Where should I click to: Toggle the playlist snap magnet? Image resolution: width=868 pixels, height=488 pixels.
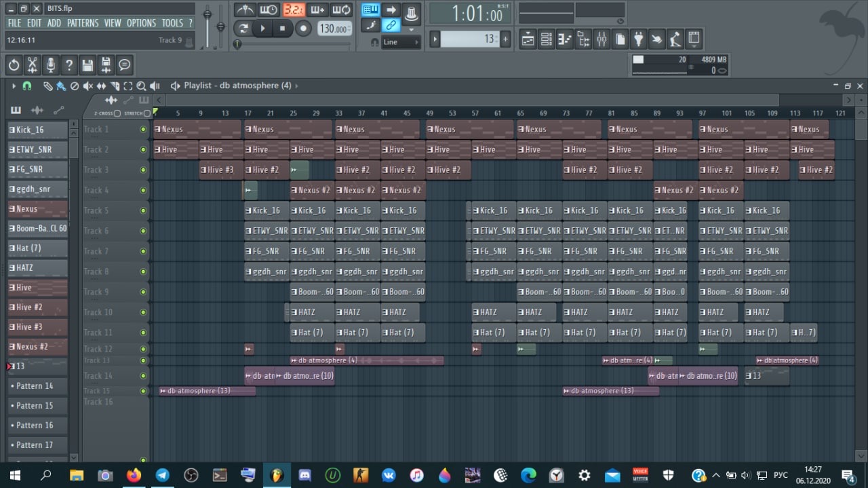27,86
